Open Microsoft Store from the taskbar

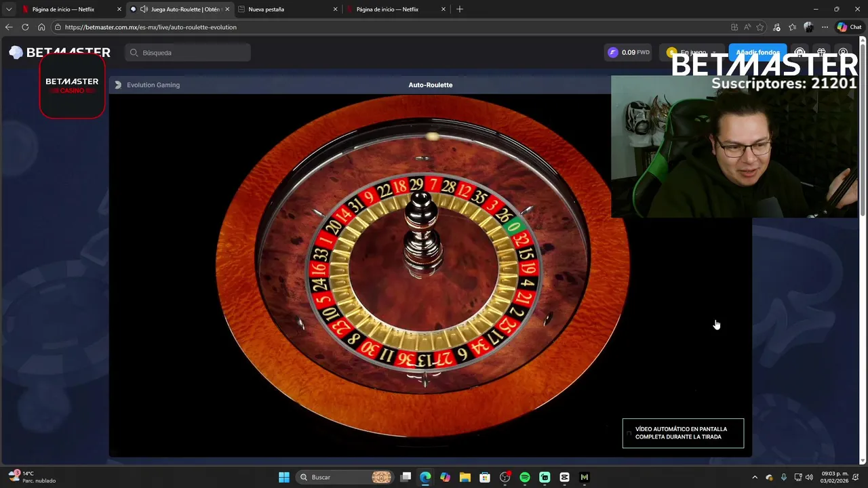(485, 477)
